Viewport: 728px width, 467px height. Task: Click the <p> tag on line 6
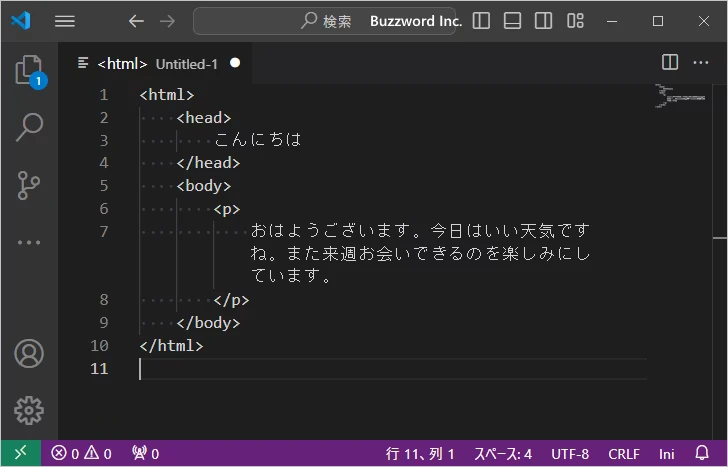(227, 209)
